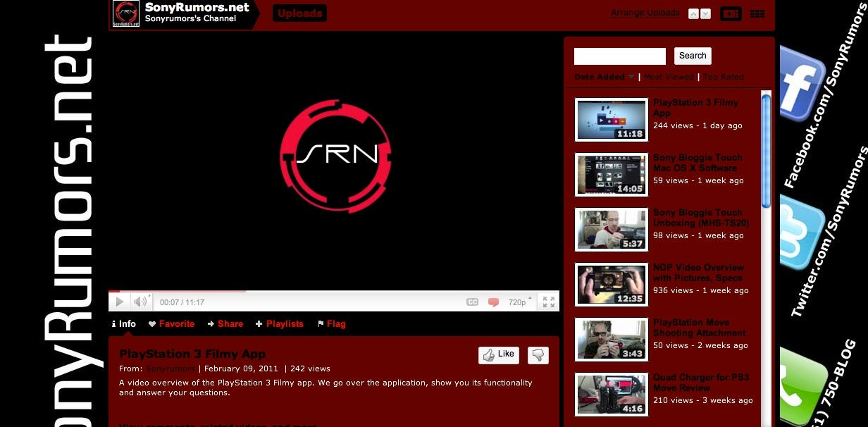The image size is (868, 427).
Task: Click the thumbs-down dislike button
Action: tap(538, 355)
